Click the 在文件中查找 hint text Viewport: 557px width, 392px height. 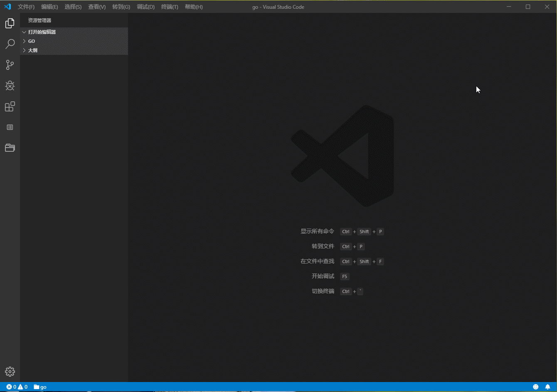[318, 261]
